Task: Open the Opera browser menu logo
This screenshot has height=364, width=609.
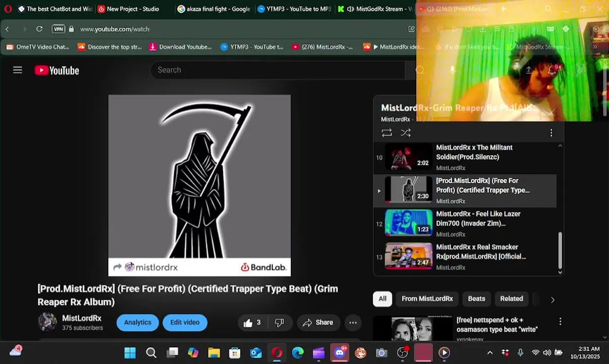Action: pyautogui.click(x=8, y=9)
